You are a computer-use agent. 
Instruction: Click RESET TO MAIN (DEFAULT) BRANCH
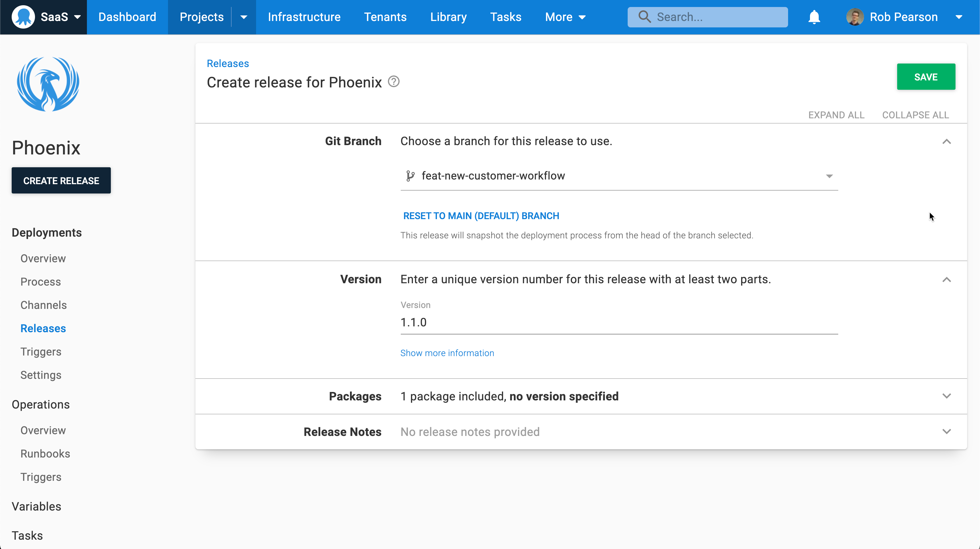(481, 216)
